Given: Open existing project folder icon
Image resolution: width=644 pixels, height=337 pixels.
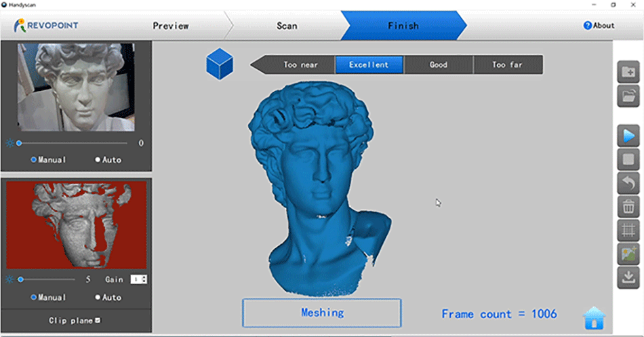Looking at the screenshot, I should [x=628, y=96].
